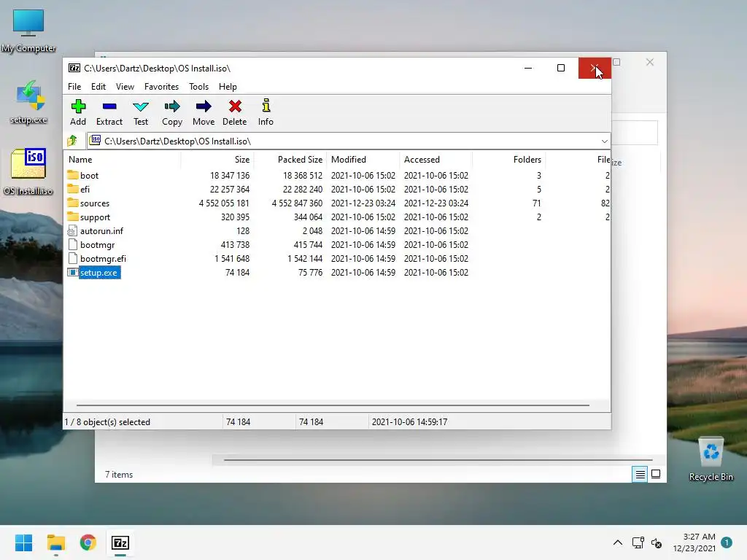Sort by Folders column header
This screenshot has height=560, width=747.
pos(508,160)
